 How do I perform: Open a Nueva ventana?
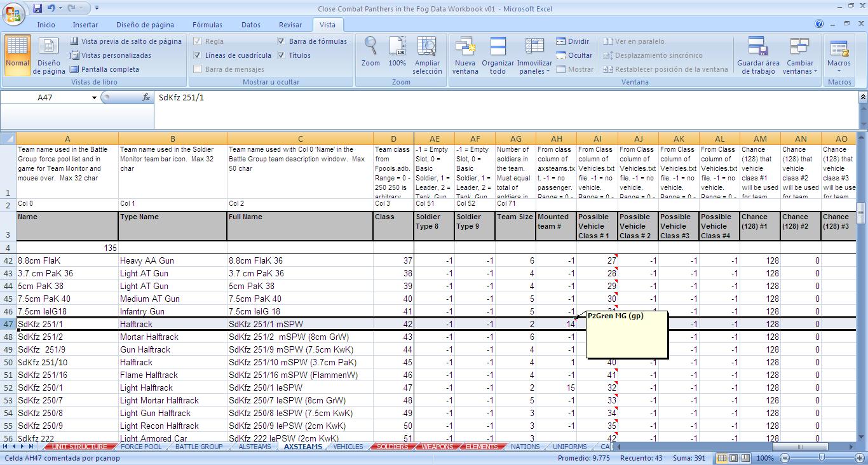click(x=465, y=55)
